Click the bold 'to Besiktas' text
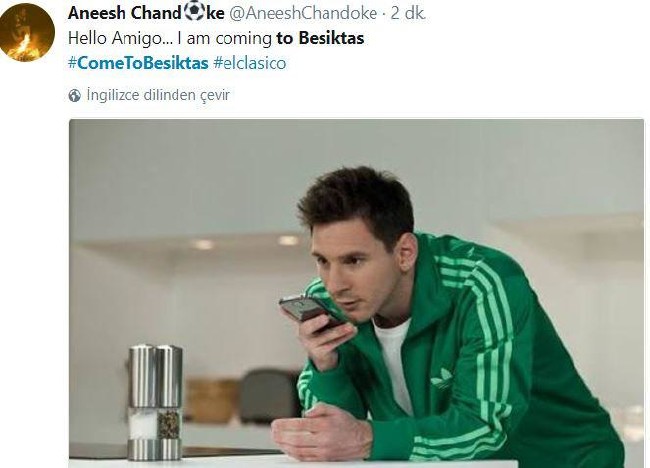This screenshot has width=650, height=468. click(x=320, y=38)
